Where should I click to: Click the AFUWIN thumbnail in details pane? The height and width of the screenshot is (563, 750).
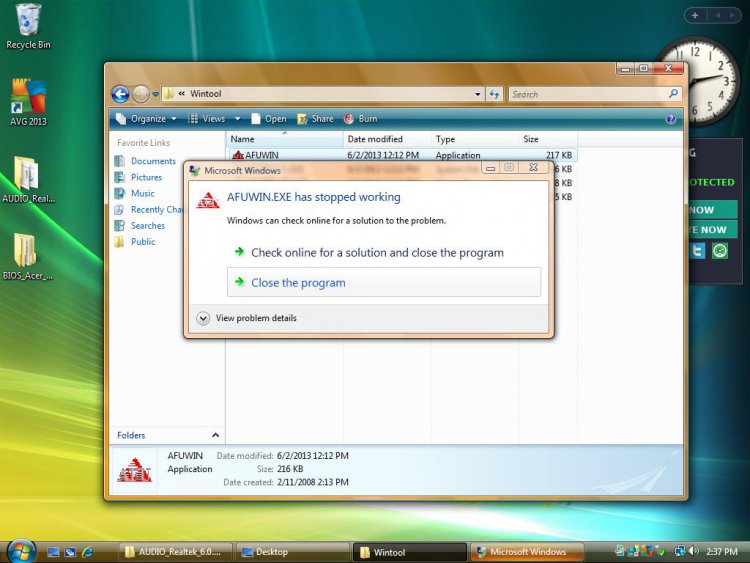click(134, 470)
